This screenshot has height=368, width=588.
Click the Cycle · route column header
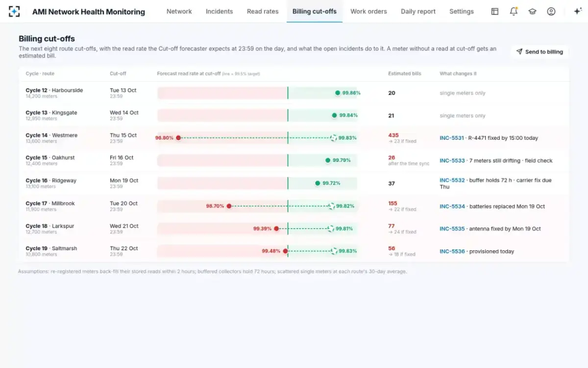[40, 74]
